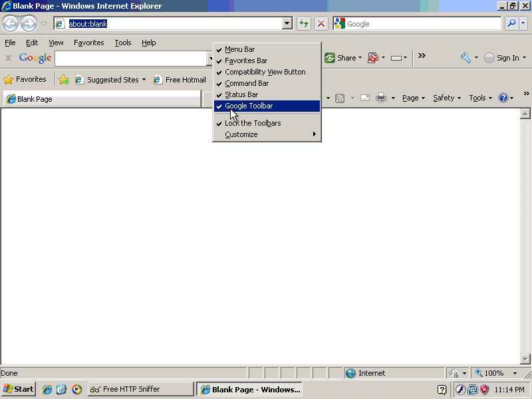The width and height of the screenshot is (532, 399).
Task: Uncheck Favorites Bar in the toolbar menu
Action: coord(267,61)
